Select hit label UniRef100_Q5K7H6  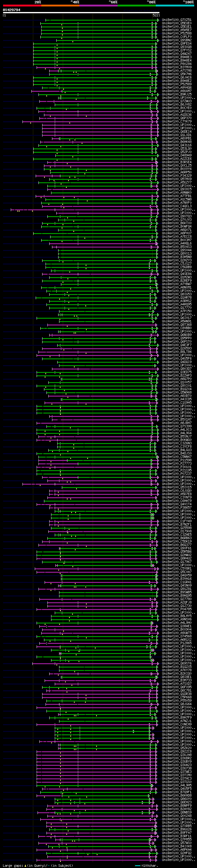[x=177, y=74]
